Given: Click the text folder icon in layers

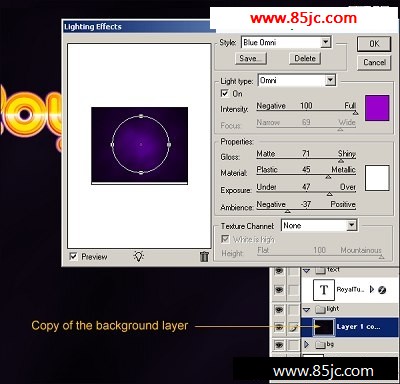Looking at the screenshot, I should pyautogui.click(x=320, y=270).
